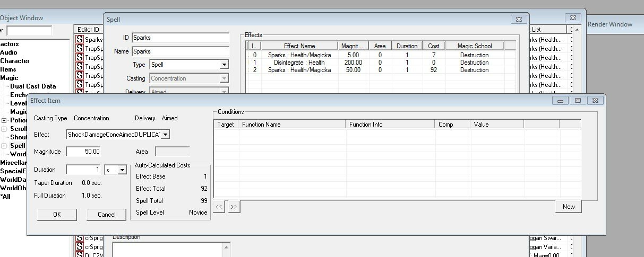
Task: Select the WorldData category in the tree
Action: pos(13,180)
